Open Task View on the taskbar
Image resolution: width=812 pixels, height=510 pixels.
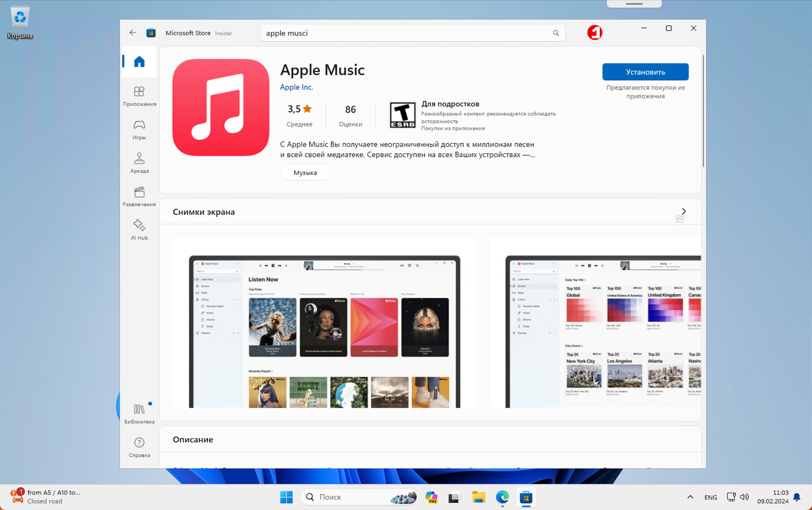point(454,497)
